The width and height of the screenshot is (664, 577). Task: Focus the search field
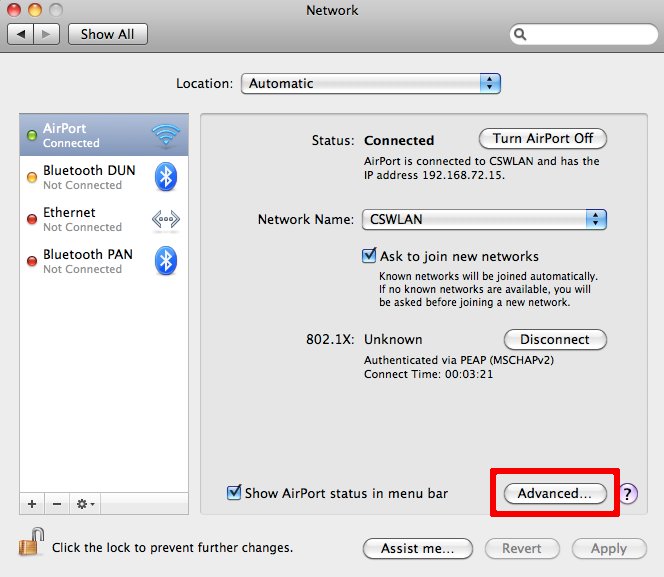(x=584, y=34)
